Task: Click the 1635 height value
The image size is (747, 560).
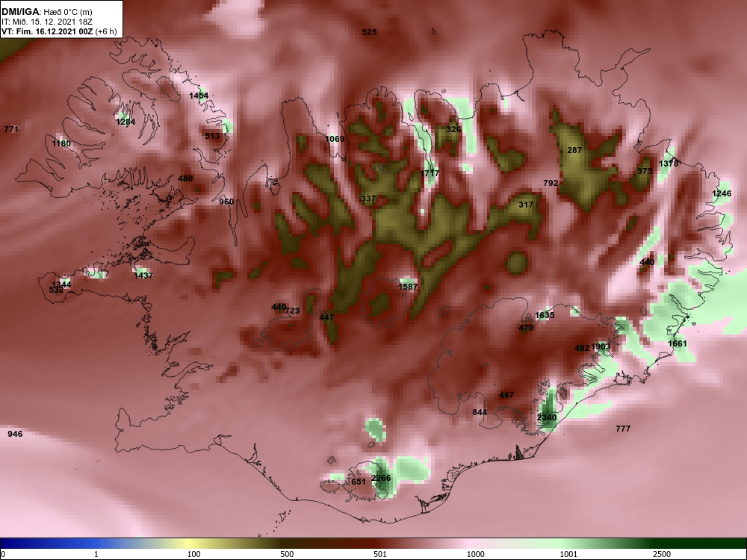Action: coord(545,315)
